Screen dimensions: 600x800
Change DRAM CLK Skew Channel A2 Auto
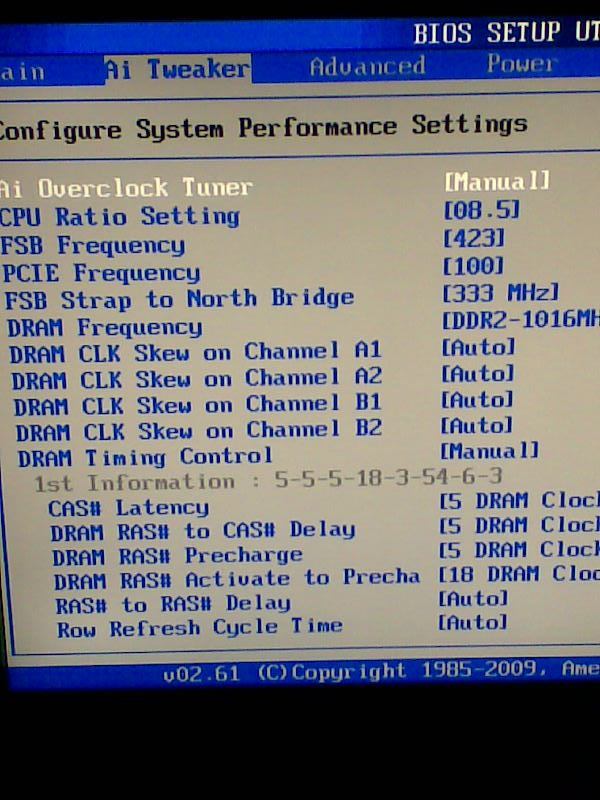pyautogui.click(x=477, y=373)
